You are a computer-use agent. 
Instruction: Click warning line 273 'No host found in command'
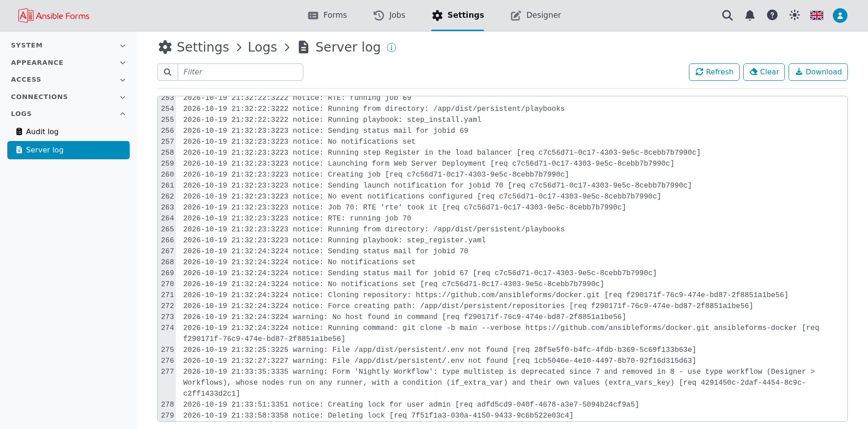point(404,317)
